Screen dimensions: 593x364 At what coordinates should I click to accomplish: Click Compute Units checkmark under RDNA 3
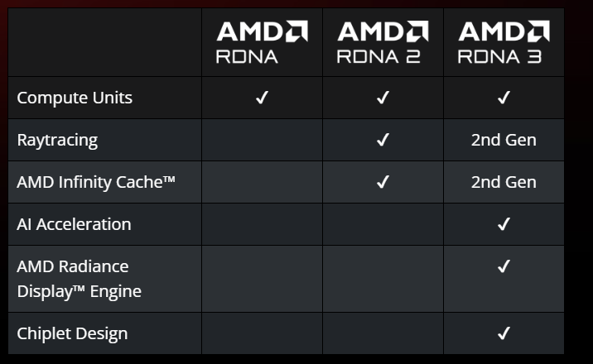point(504,98)
